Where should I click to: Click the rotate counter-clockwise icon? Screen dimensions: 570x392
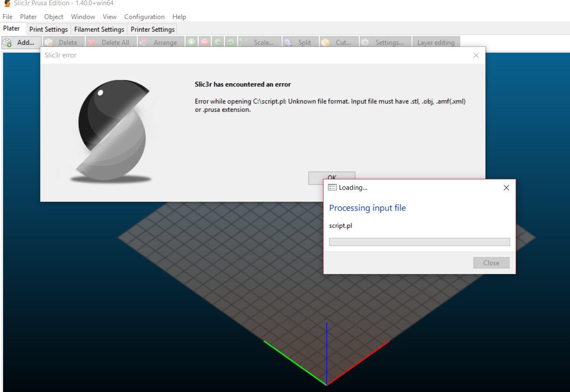click(218, 42)
